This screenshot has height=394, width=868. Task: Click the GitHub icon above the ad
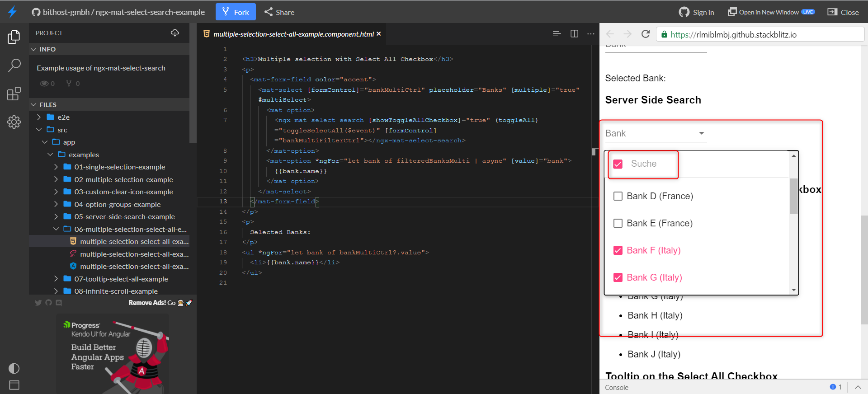[48, 303]
